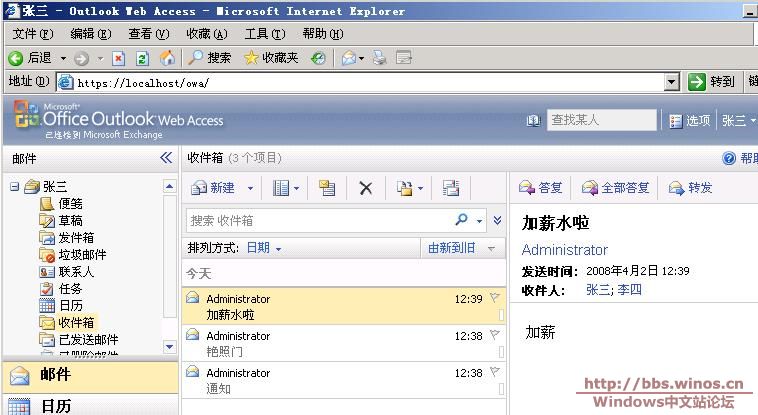Screen dimensions: 758x415
Task: Open the 收藏 menu in menu bar
Action: tap(206, 34)
